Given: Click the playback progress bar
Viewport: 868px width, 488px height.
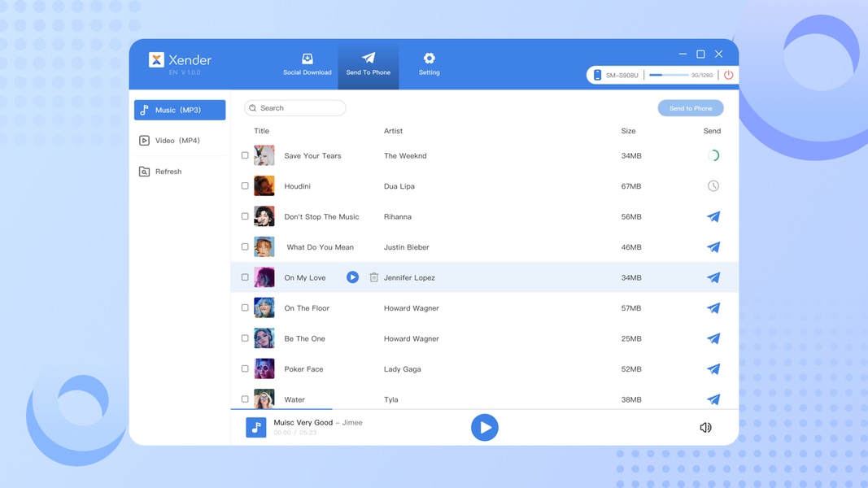Looking at the screenshot, I should (x=484, y=409).
